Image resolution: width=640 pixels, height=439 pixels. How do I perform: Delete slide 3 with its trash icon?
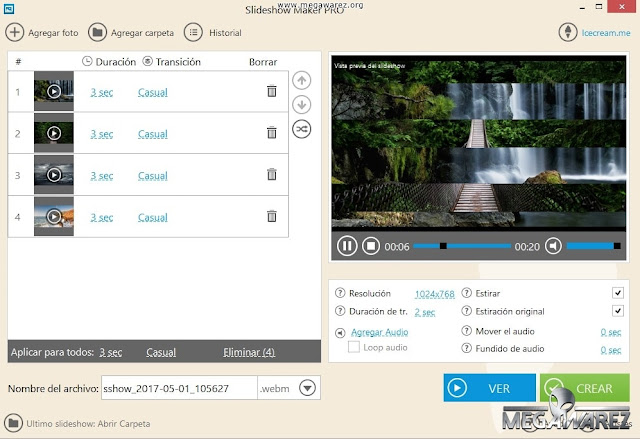point(272,174)
